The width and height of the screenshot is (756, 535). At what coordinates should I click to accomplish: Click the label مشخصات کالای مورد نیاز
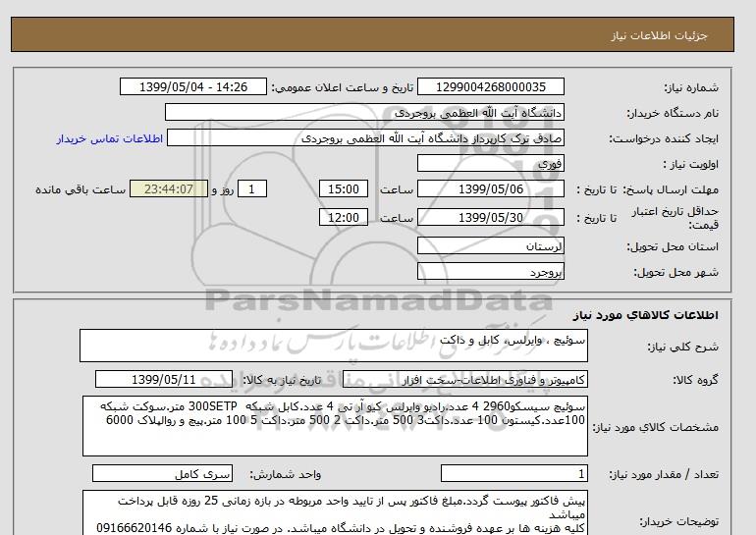(x=656, y=427)
